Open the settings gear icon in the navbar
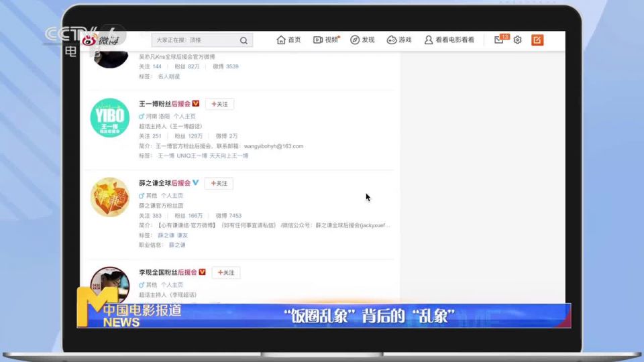Screen dimensions: 644x362 click(517, 40)
